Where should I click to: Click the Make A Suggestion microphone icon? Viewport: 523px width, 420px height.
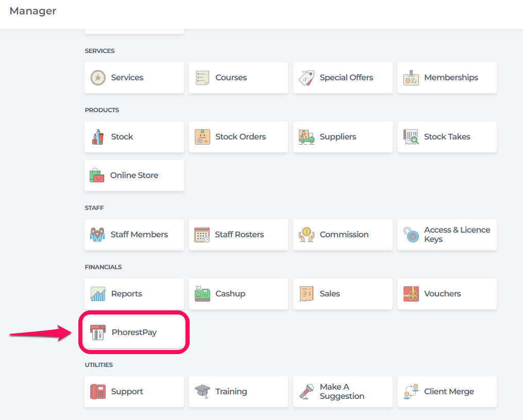coord(307,392)
